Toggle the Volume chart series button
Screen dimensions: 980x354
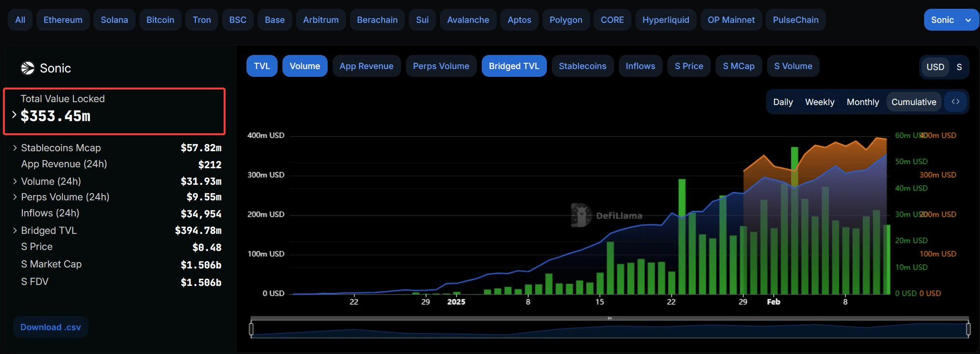(305, 66)
